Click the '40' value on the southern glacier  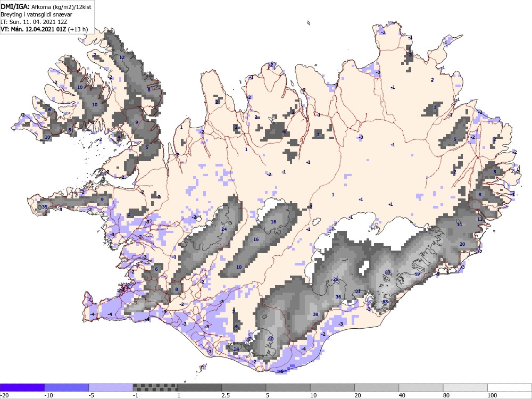click(271, 338)
